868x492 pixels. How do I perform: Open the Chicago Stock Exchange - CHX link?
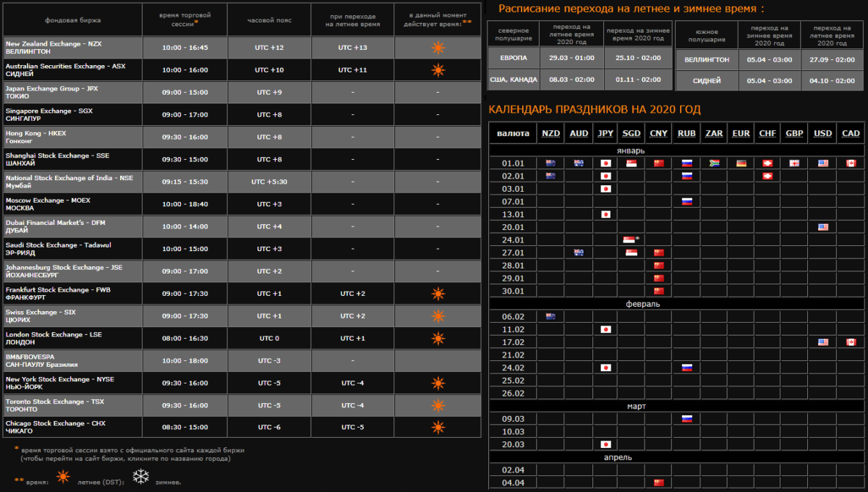(56, 423)
